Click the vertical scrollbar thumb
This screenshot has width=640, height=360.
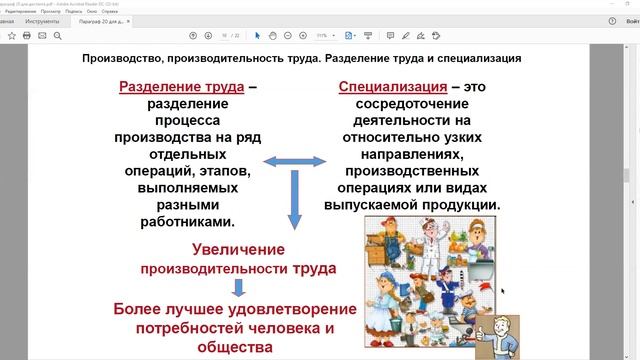tap(627, 175)
